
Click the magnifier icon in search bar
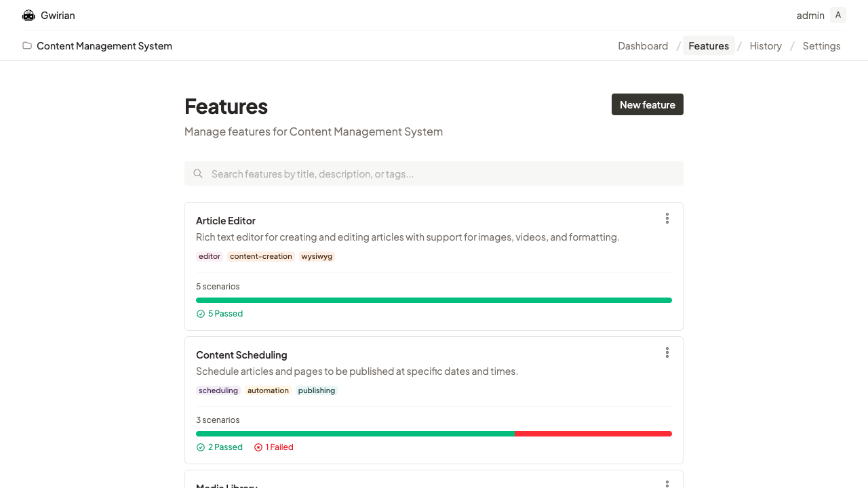tap(198, 174)
